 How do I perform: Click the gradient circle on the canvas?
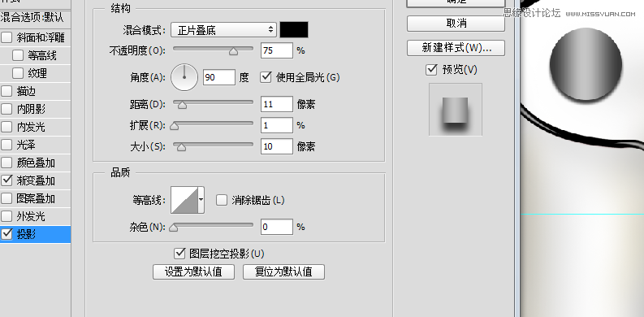[586, 65]
